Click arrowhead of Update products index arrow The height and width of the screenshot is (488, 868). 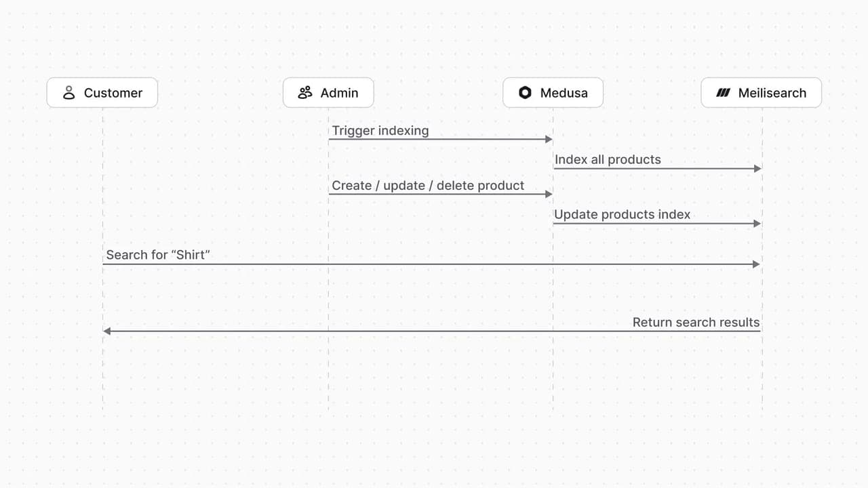757,223
